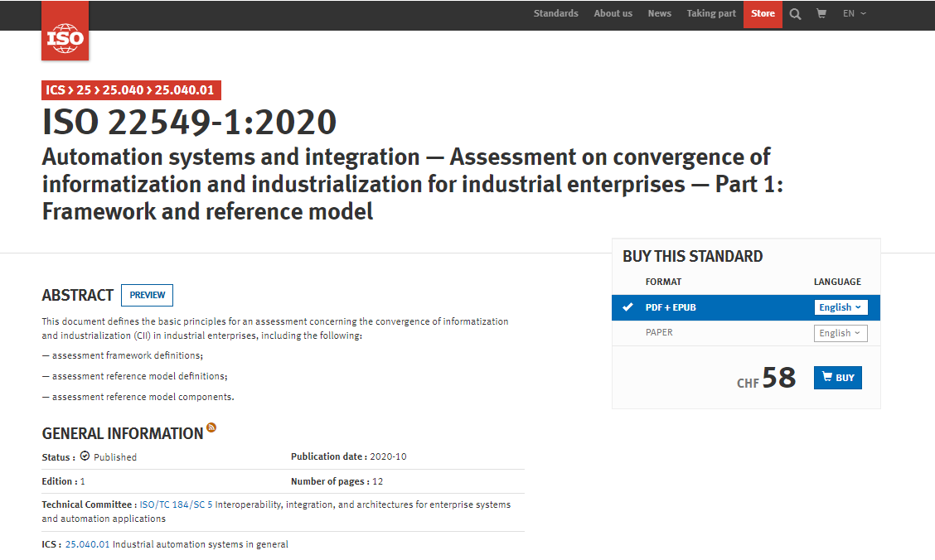Follow the 25.040.01 ICS link
935x560 pixels.
tap(87, 544)
